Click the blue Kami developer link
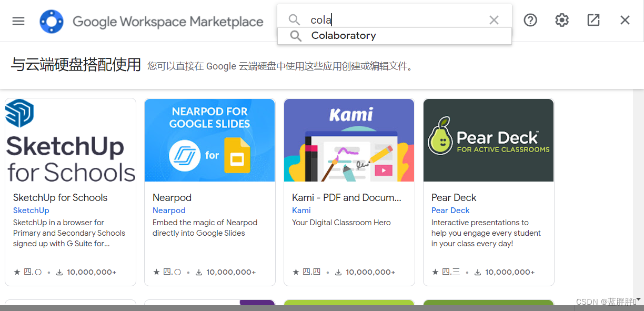The width and height of the screenshot is (644, 311). [x=301, y=210]
